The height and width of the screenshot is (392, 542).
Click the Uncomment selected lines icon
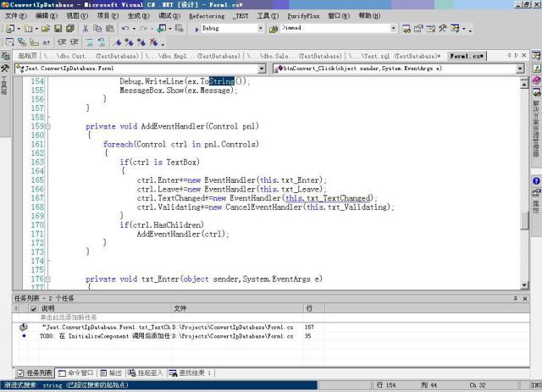pos(102,42)
